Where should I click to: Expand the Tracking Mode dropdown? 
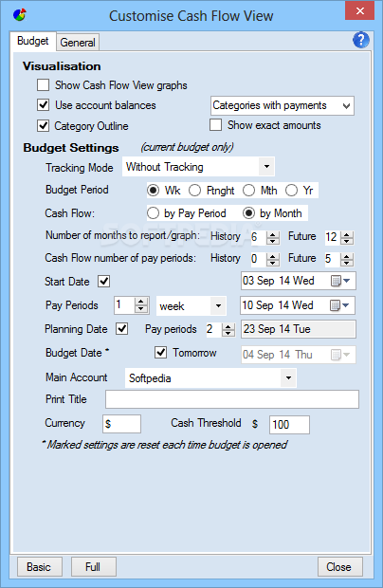pos(266,167)
